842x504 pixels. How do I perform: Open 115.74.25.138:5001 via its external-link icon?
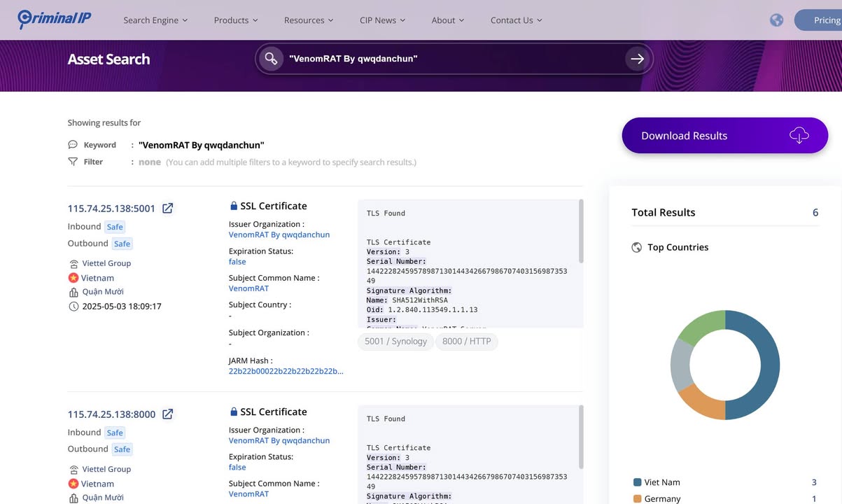(x=167, y=208)
